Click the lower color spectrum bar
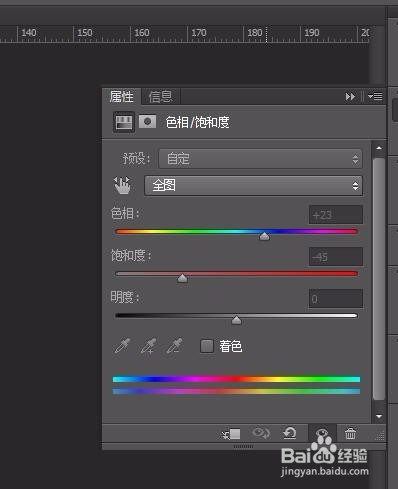The image size is (398, 489). [x=236, y=391]
